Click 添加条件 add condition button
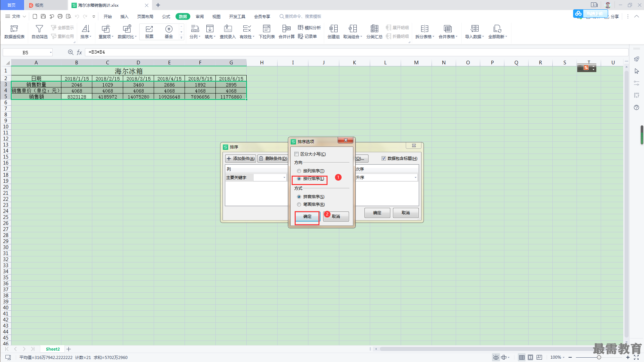This screenshot has width=644, height=362. click(241, 159)
